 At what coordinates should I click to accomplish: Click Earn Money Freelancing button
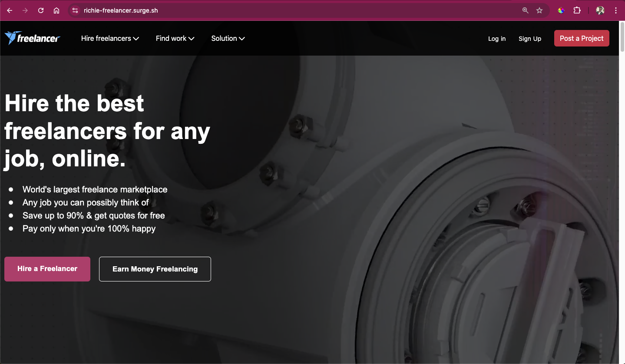(x=155, y=269)
